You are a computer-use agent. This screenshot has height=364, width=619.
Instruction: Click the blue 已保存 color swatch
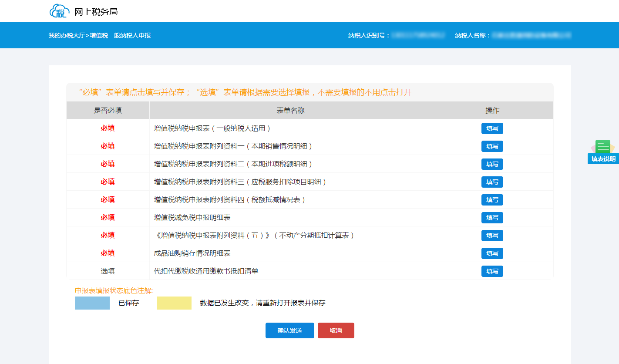click(x=92, y=303)
